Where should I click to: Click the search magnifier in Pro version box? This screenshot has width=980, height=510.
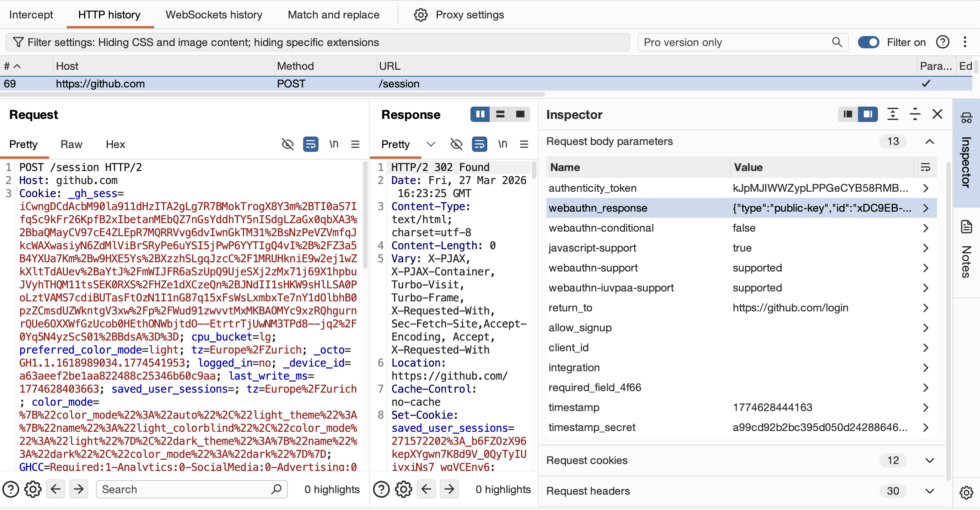837,42
